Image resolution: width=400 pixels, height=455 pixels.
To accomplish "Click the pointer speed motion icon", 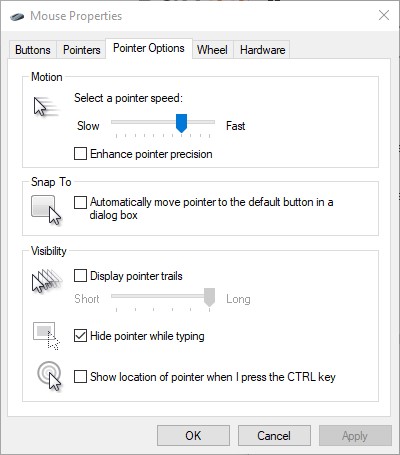I will point(46,106).
